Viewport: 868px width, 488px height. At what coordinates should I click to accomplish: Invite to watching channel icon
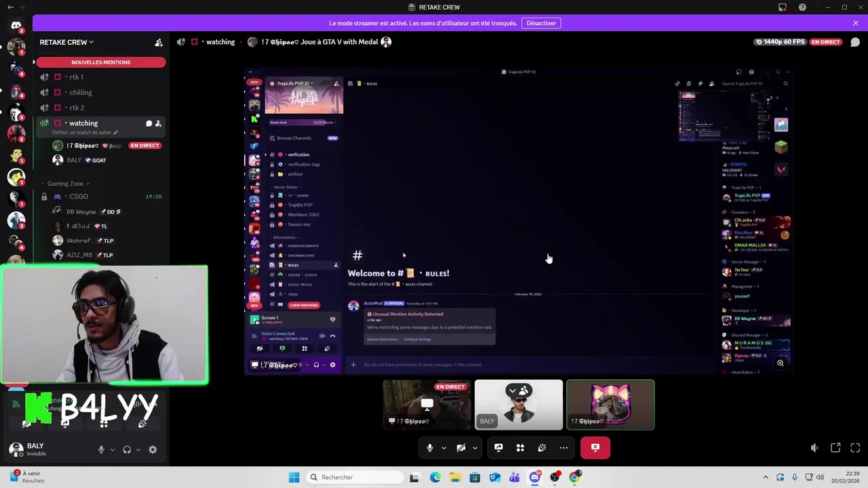[158, 123]
